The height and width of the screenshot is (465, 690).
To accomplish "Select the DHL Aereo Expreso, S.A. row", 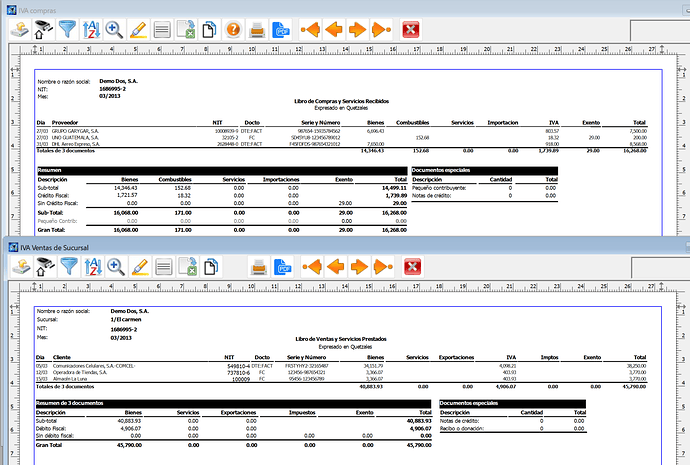I will pos(341,144).
